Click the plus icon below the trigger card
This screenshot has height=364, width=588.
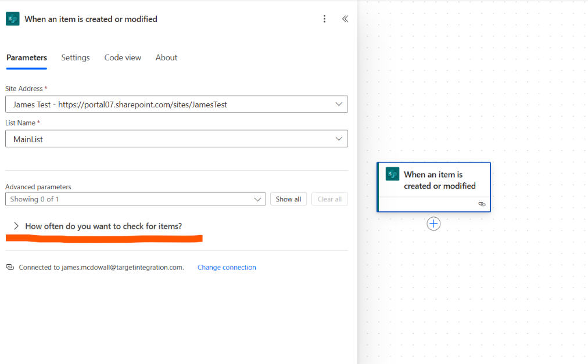433,224
